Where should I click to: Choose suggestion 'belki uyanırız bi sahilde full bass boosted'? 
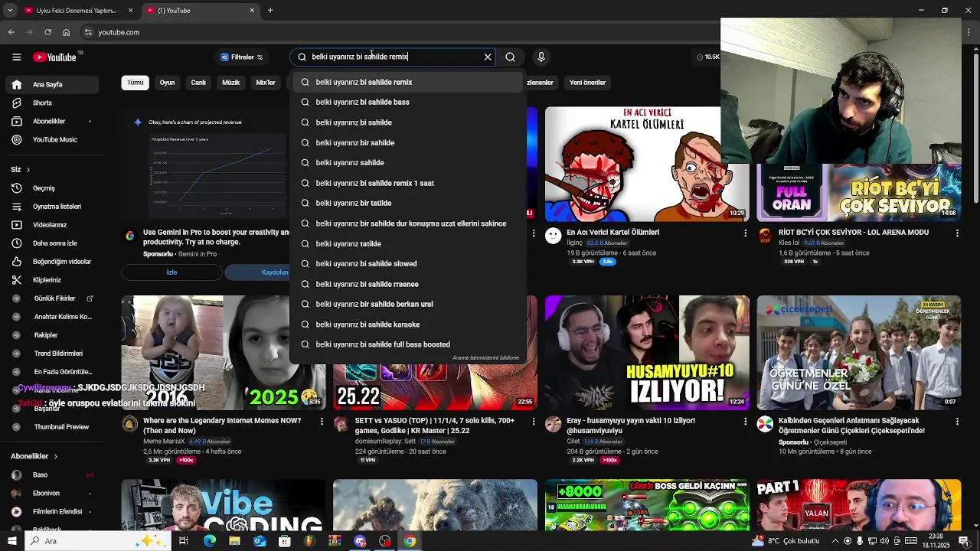click(x=407, y=344)
